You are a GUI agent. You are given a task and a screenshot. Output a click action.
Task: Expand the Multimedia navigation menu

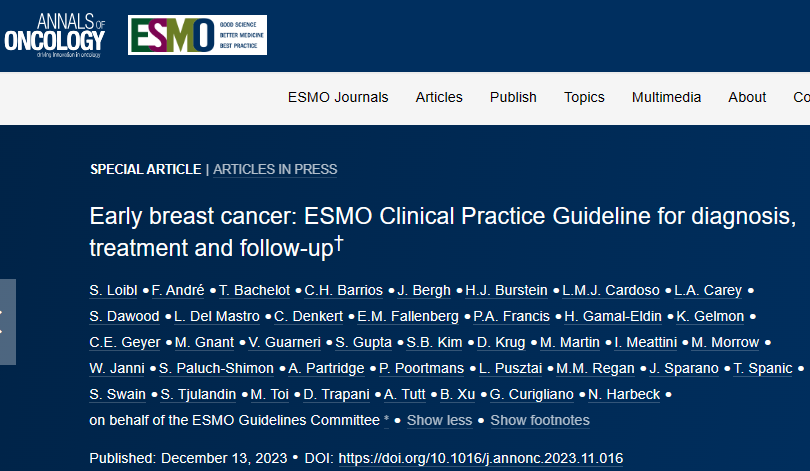(666, 97)
